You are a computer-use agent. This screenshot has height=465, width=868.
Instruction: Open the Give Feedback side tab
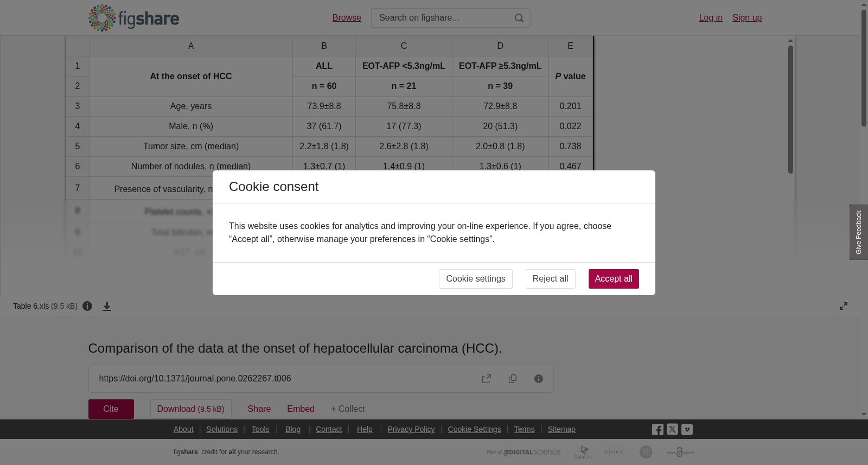coord(859,232)
